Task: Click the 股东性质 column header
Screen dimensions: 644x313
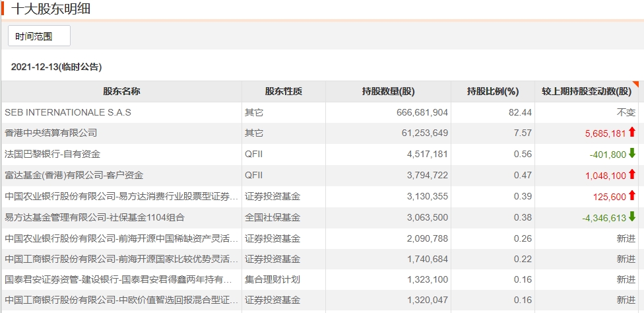Action: pos(283,92)
